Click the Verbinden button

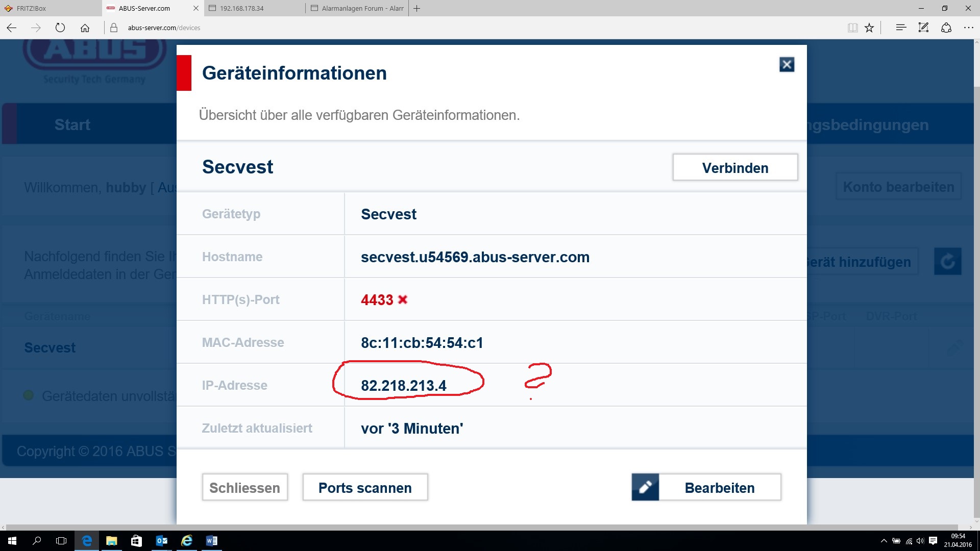[x=735, y=168]
